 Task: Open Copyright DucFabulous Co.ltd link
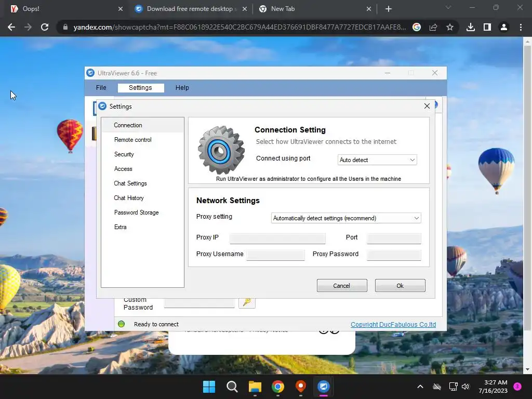click(393, 324)
